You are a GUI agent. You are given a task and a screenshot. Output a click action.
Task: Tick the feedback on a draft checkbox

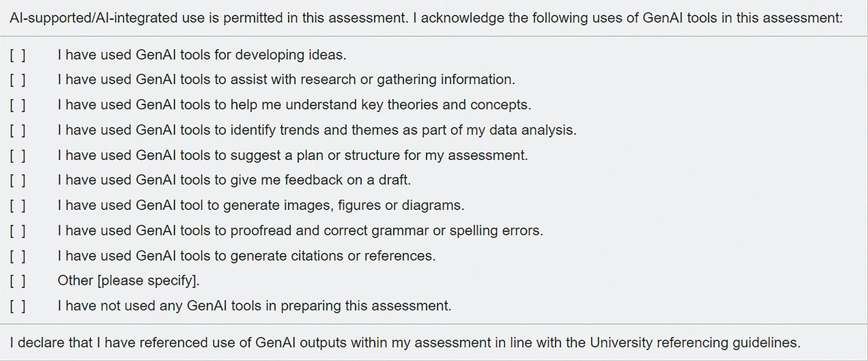point(17,180)
